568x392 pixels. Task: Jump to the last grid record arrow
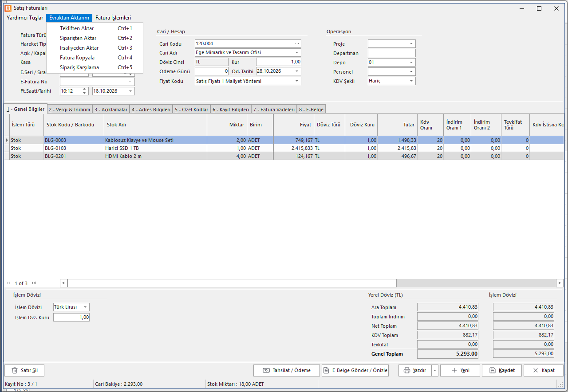pos(34,283)
